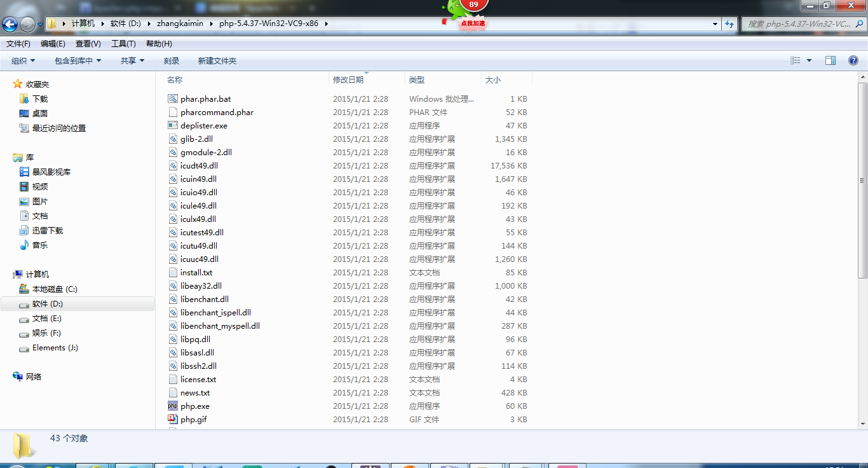Open 视频 library in sidebar

pyautogui.click(x=40, y=186)
